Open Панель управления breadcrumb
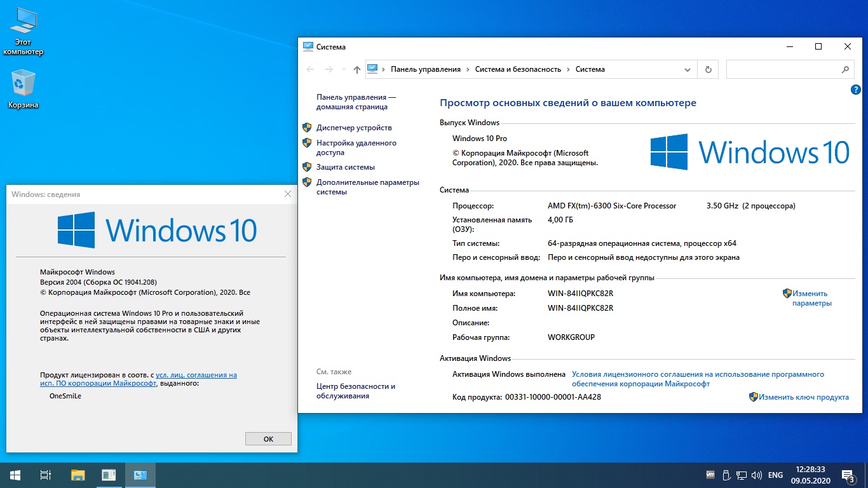Image resolution: width=868 pixels, height=488 pixels. 426,69
